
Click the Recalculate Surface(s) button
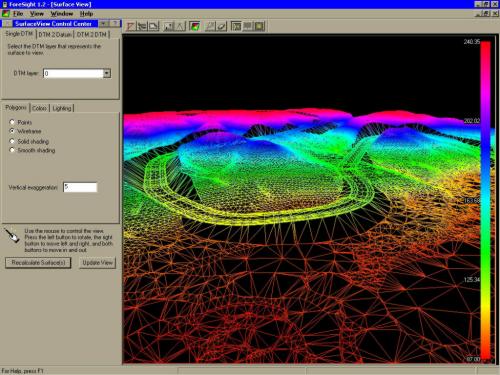click(38, 263)
